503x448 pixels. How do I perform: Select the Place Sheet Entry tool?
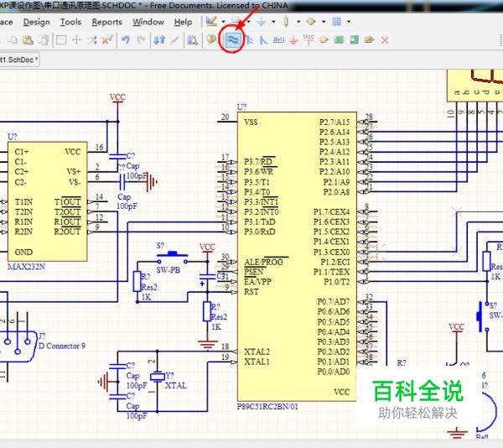(354, 40)
